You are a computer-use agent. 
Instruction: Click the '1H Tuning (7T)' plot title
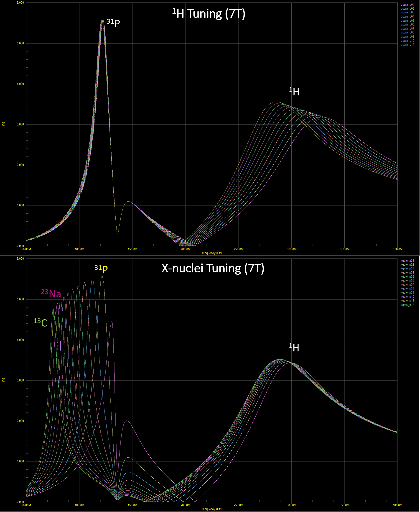pos(209,14)
